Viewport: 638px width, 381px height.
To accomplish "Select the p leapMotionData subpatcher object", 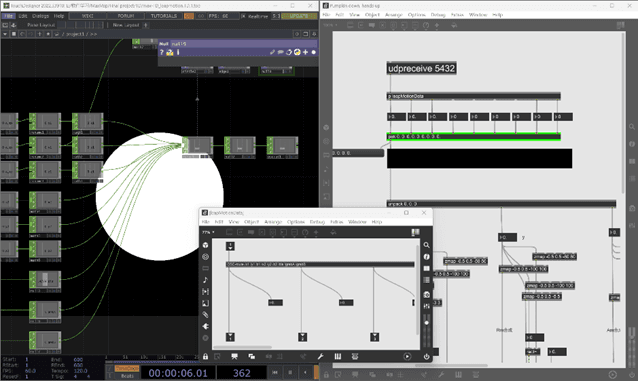I will tap(474, 96).
